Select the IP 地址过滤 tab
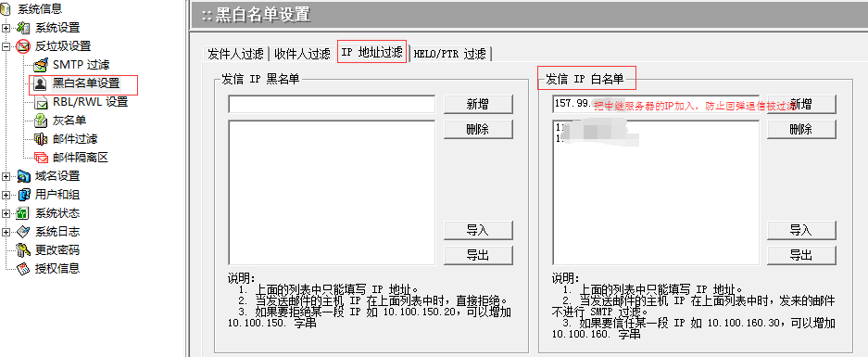868x357 pixels. click(x=372, y=52)
